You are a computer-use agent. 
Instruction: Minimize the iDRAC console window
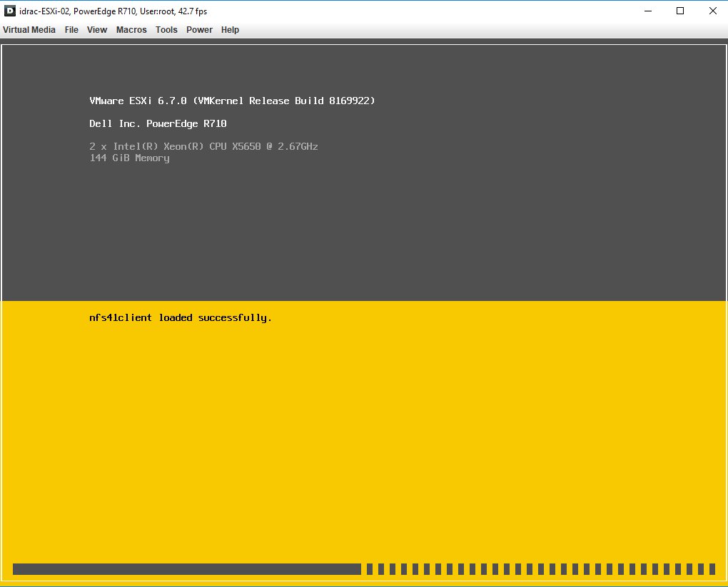pyautogui.click(x=648, y=11)
